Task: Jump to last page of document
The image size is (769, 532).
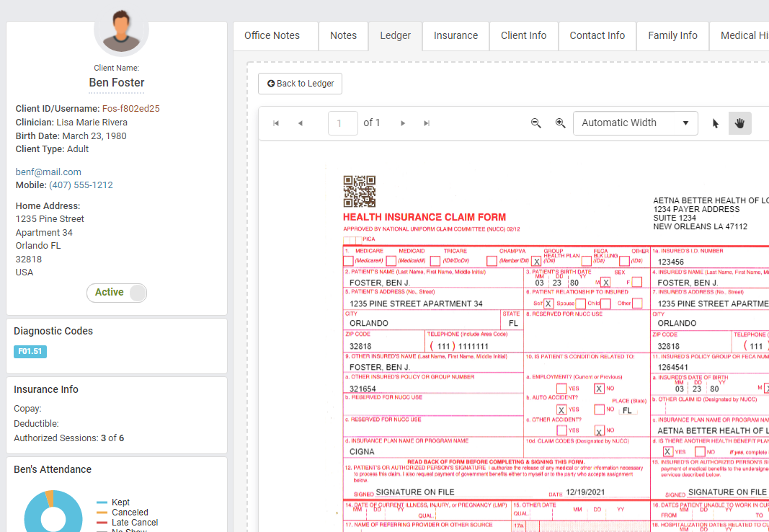Action: click(427, 123)
